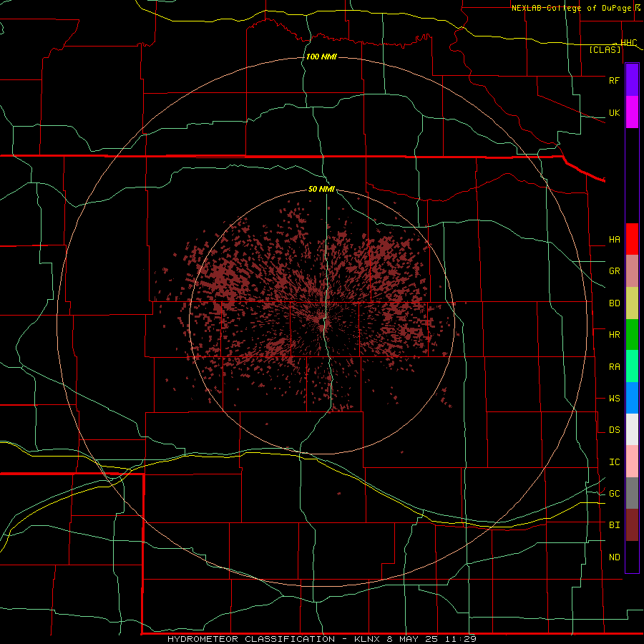
Task: Click the BI legend label
Action: 614,525
